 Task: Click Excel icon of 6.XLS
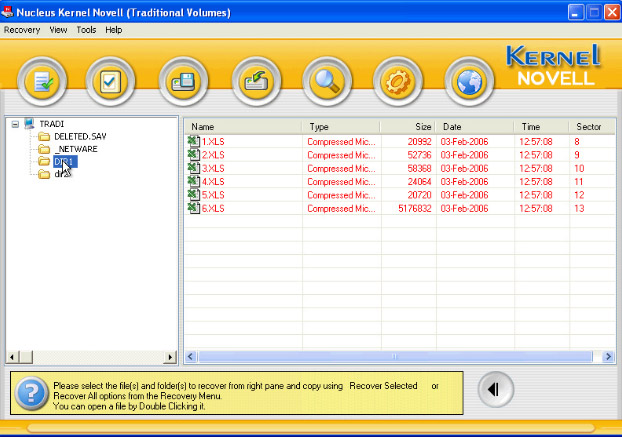pyautogui.click(x=194, y=208)
